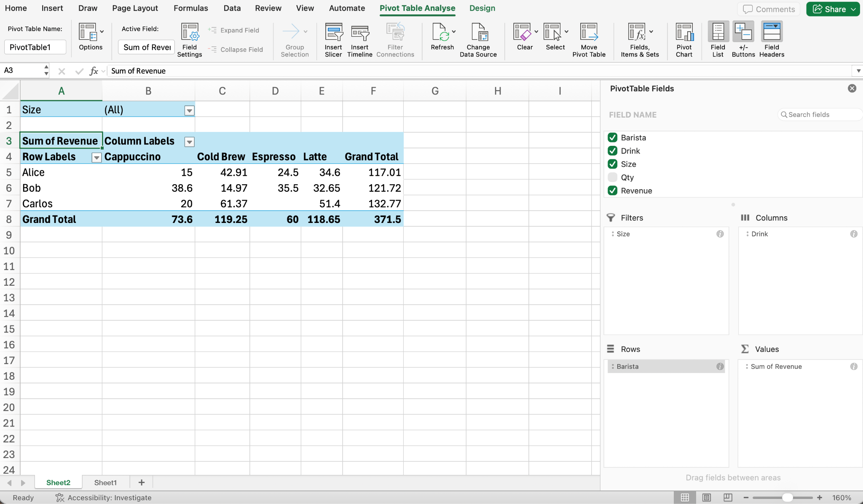Expand the formula bar
This screenshot has width=863, height=504.
pyautogui.click(x=858, y=71)
